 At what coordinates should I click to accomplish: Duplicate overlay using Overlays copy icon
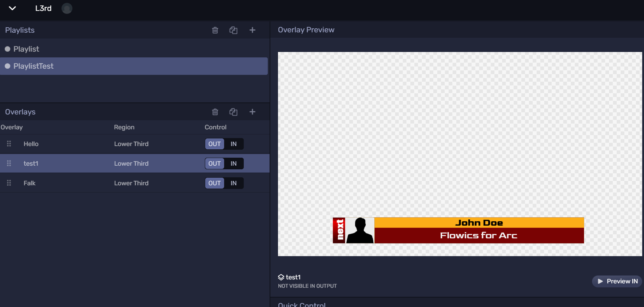233,112
